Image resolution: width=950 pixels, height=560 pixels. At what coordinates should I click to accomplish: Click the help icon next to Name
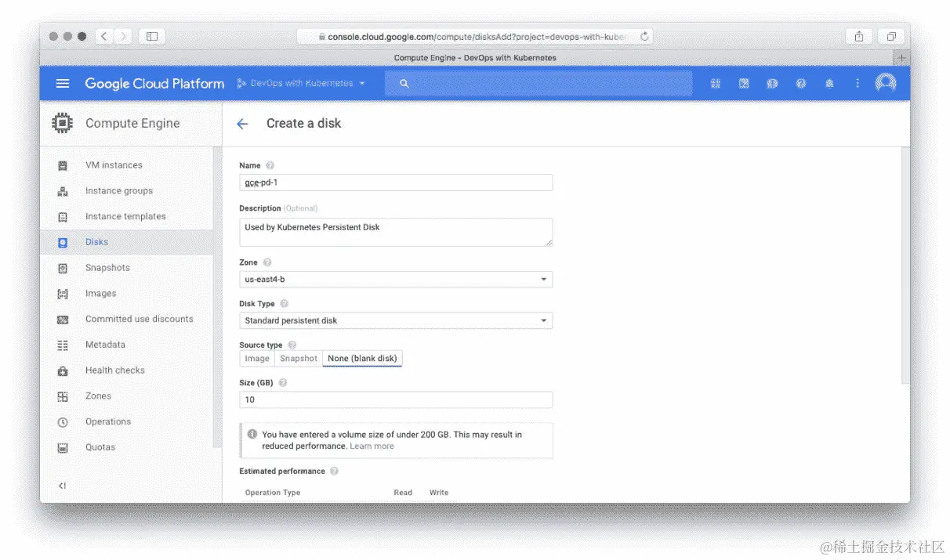(270, 165)
